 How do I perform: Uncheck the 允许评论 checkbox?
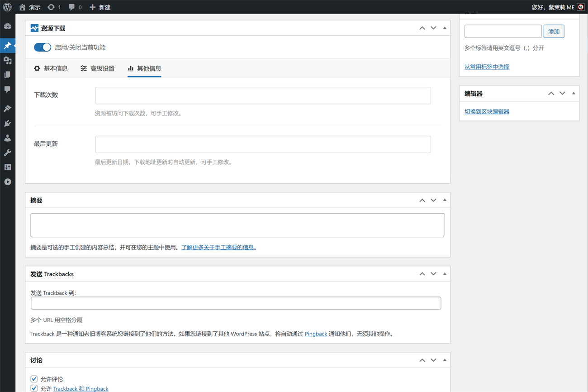(x=34, y=379)
